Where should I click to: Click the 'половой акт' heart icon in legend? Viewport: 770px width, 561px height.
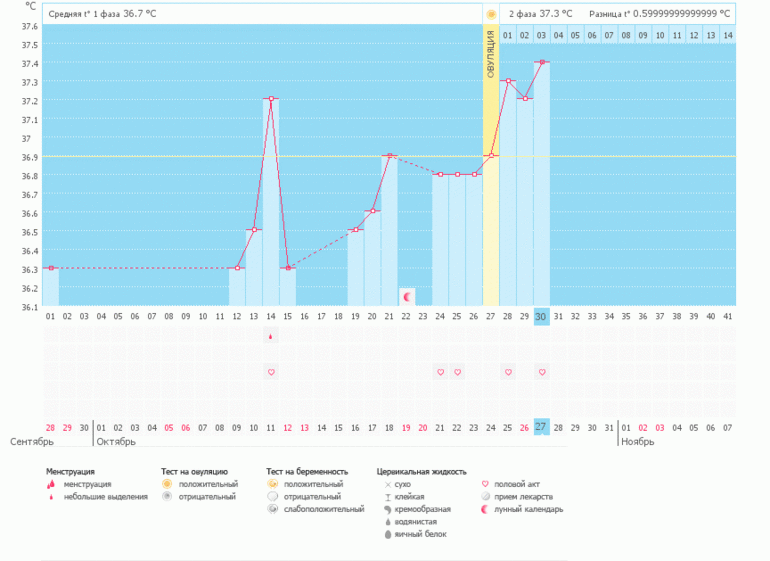pos(486,484)
